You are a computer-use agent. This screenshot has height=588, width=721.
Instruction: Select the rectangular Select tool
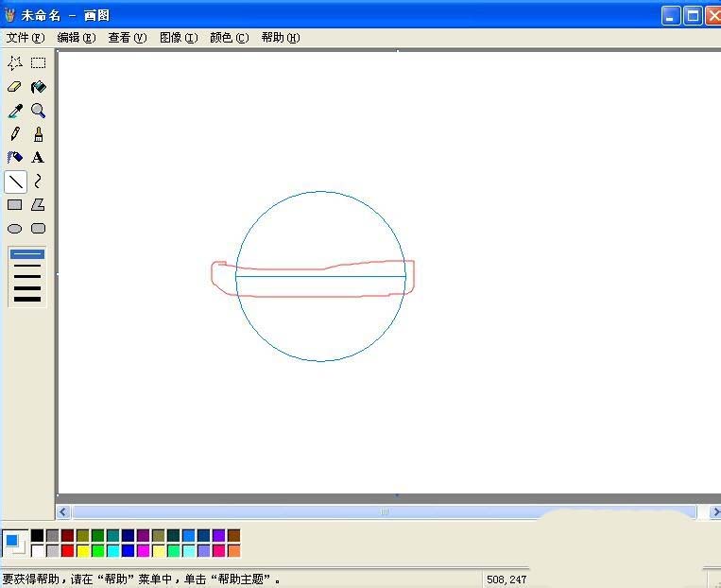point(38,63)
